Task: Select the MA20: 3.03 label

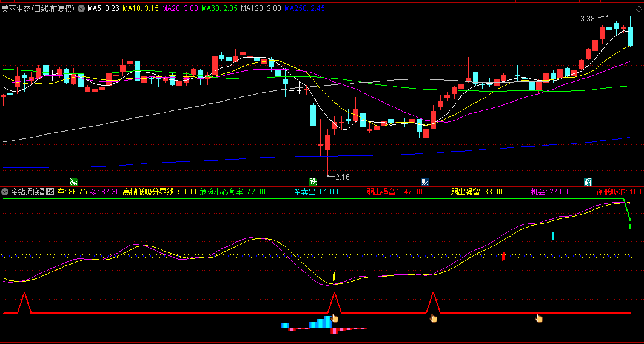Action: (181, 8)
